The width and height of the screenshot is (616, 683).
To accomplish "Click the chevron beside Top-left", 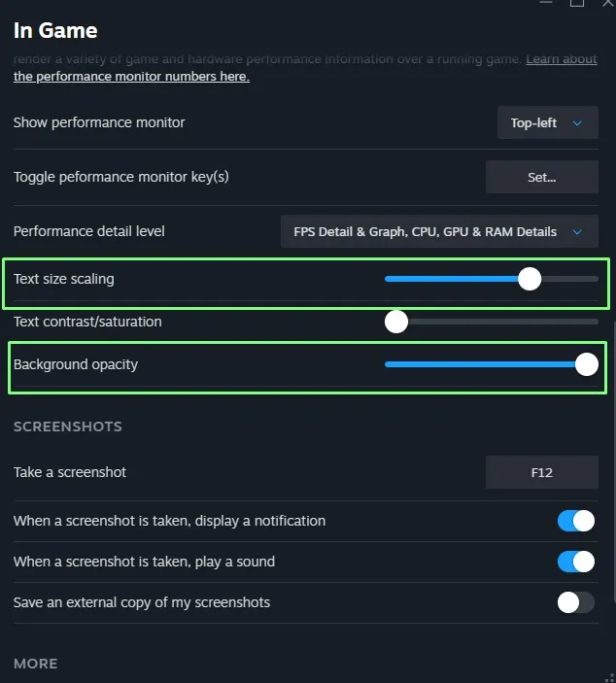I will coord(577,123).
